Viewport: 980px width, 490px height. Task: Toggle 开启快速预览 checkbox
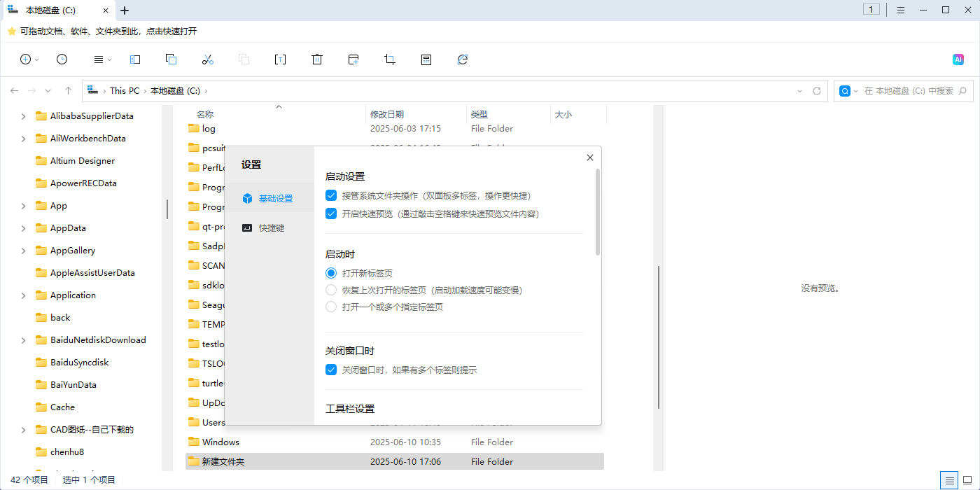(332, 213)
